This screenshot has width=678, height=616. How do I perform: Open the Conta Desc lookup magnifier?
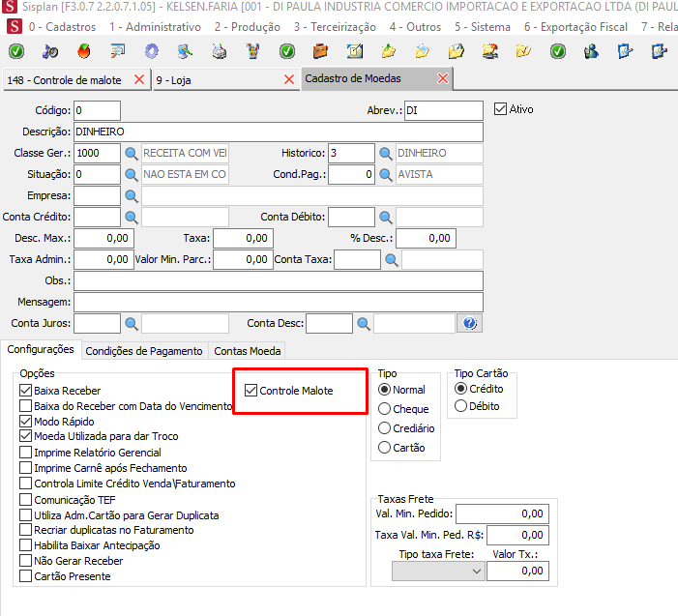(x=364, y=323)
